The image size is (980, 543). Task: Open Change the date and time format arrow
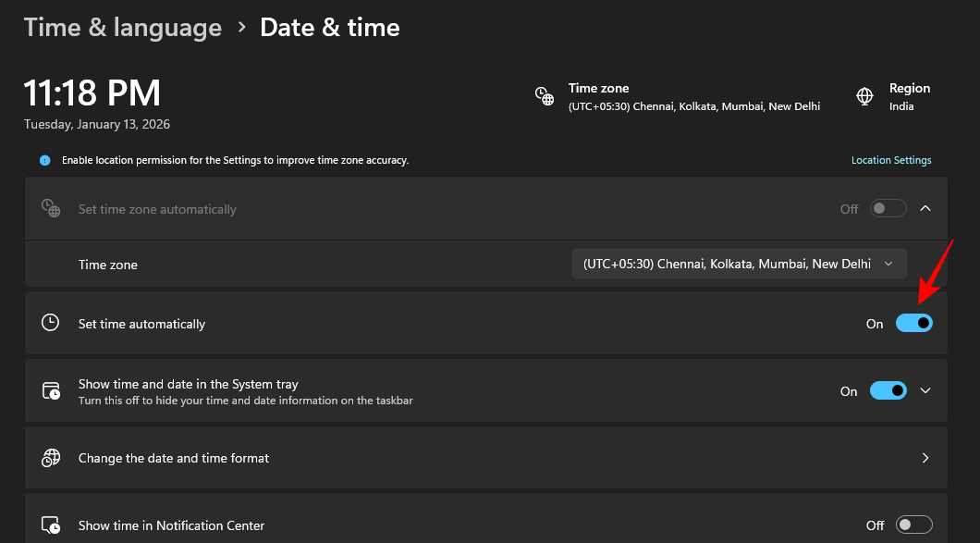pos(925,458)
